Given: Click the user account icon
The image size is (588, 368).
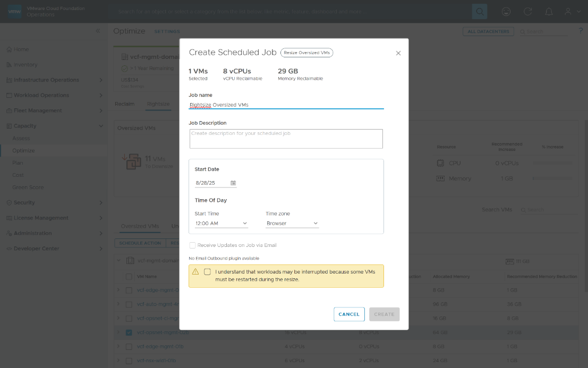Looking at the screenshot, I should (565, 11).
